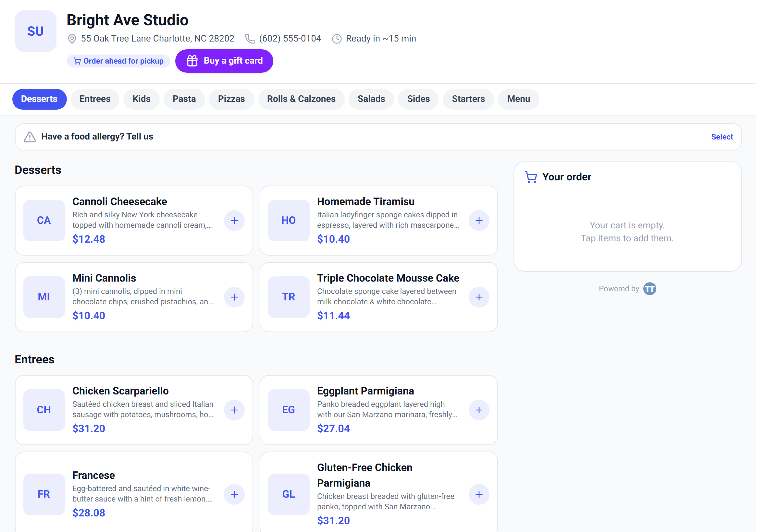Switch to the Menu category tab
This screenshot has height=532, width=766.
coord(518,99)
